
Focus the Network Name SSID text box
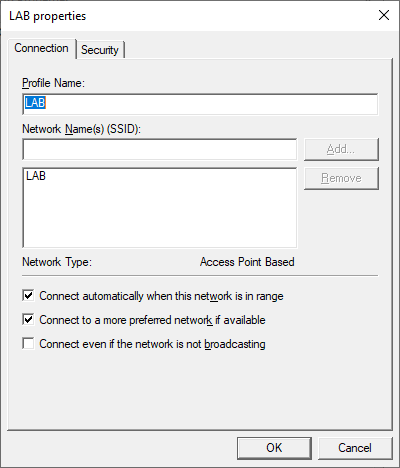pos(159,149)
